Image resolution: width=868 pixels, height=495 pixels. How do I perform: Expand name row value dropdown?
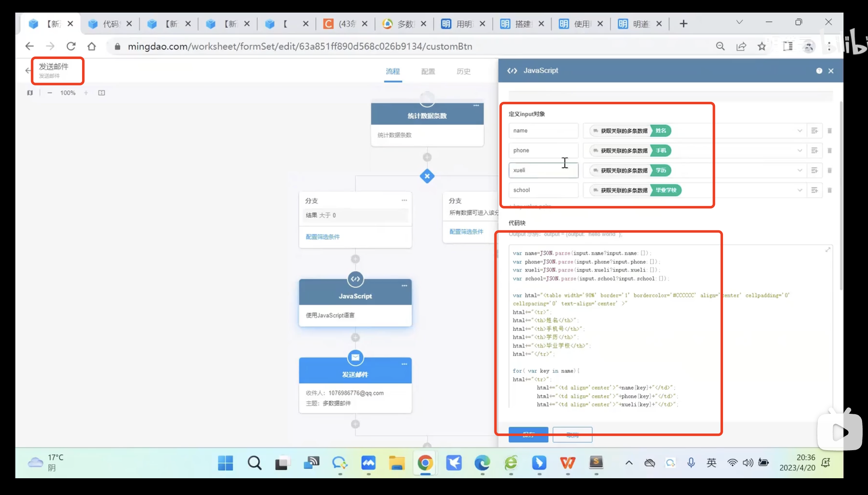point(799,131)
